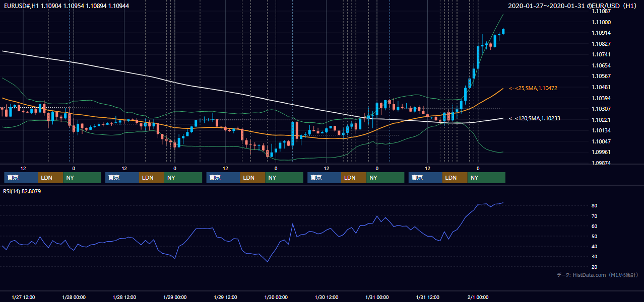Click price axis value 1.10567

pos(602,76)
